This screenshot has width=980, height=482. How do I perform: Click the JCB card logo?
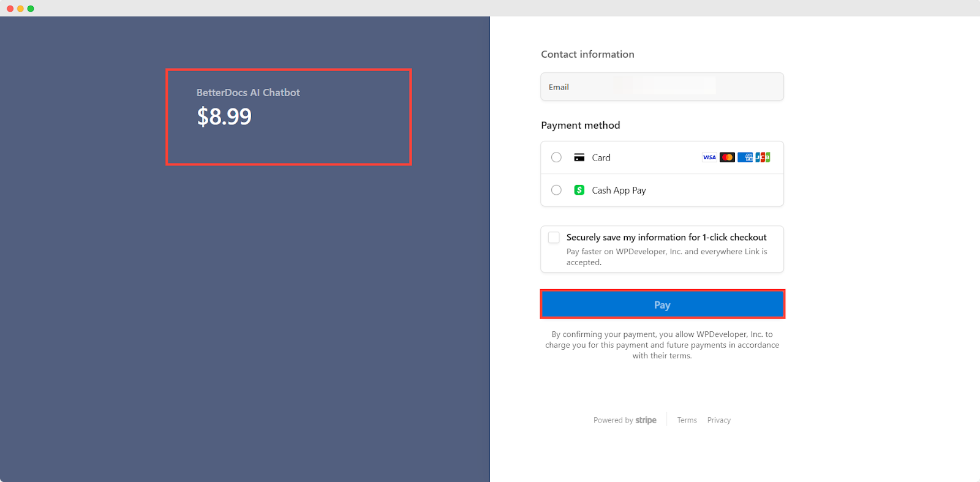tap(763, 157)
